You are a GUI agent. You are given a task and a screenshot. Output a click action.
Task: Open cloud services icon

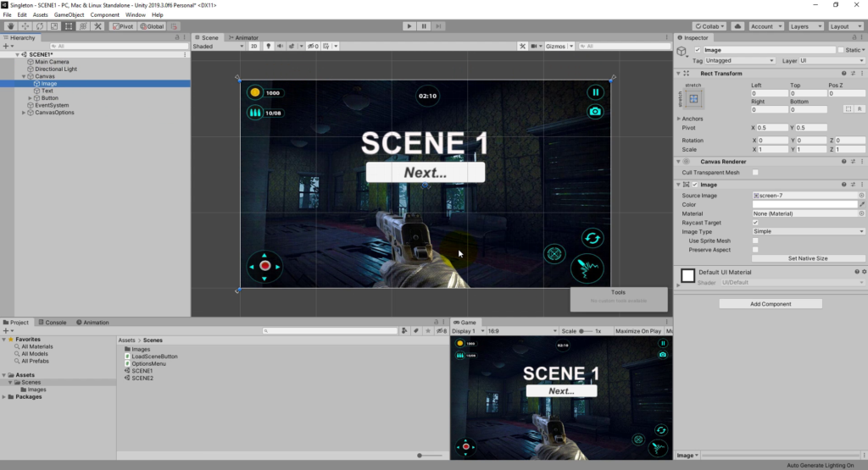(737, 26)
